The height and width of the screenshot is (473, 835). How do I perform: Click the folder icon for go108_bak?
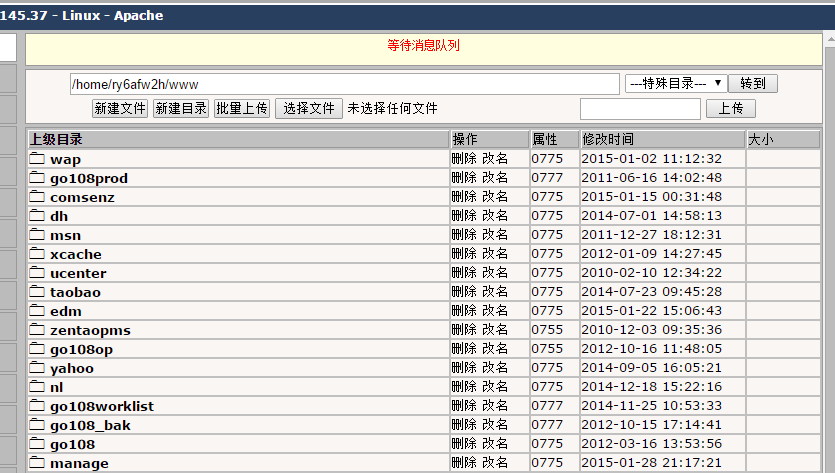click(x=37, y=425)
